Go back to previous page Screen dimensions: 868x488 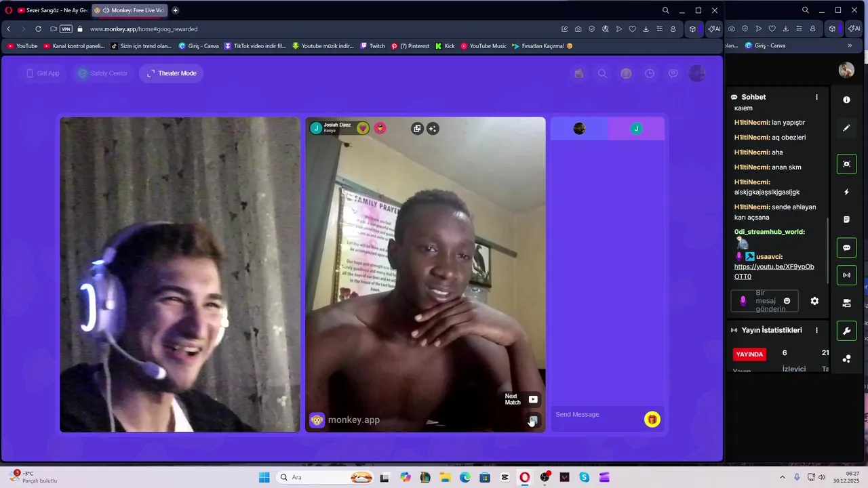9,29
